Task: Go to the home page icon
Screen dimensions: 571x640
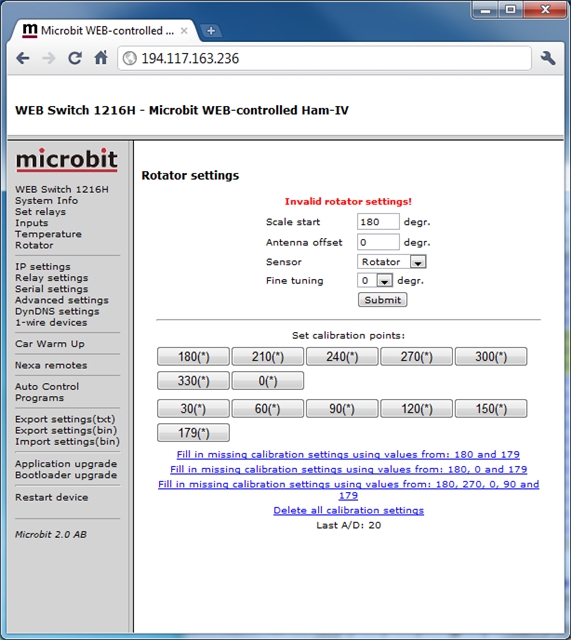Action: tap(101, 58)
